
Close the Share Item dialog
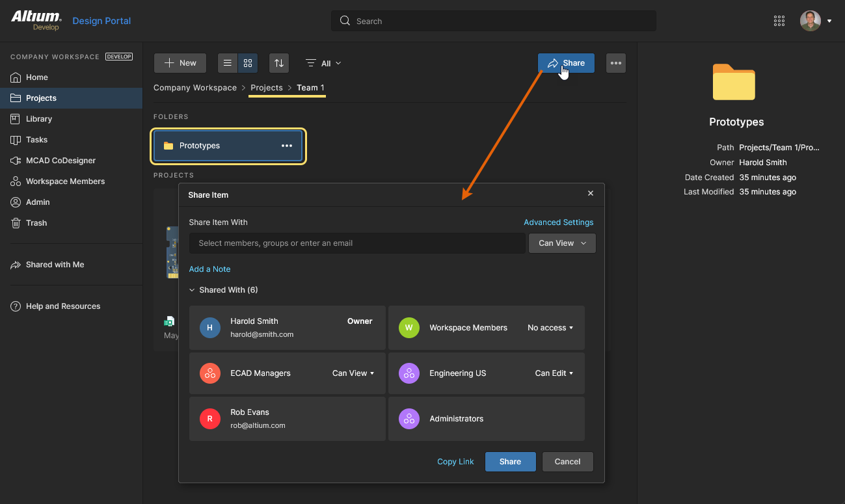(x=591, y=194)
